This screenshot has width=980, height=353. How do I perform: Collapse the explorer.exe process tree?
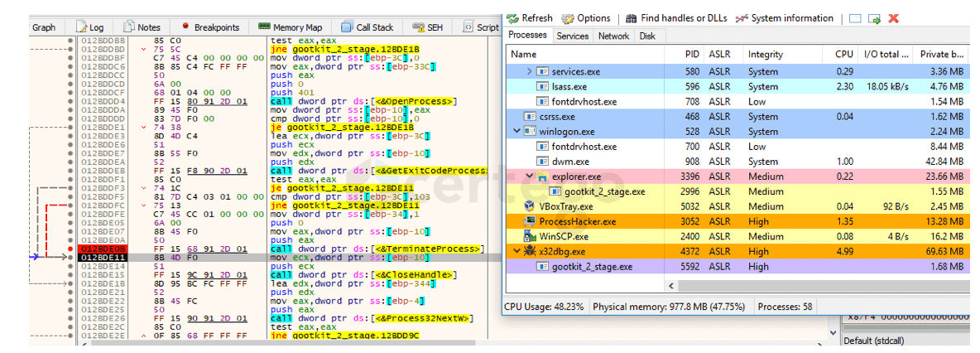tap(530, 176)
